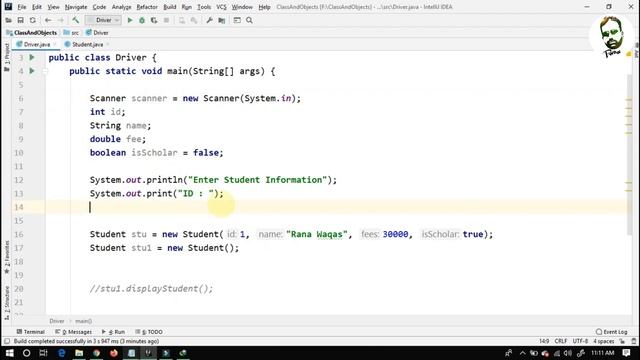Start debugging with the bug icon
Viewport: 640px width, 360px height.
(x=142, y=20)
